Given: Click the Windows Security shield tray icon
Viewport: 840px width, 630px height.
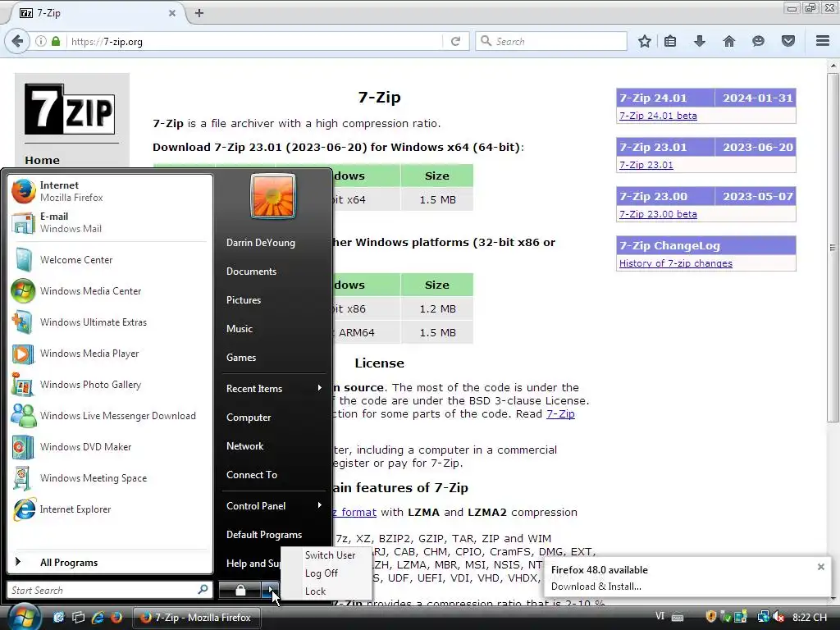Looking at the screenshot, I should click(x=711, y=617).
